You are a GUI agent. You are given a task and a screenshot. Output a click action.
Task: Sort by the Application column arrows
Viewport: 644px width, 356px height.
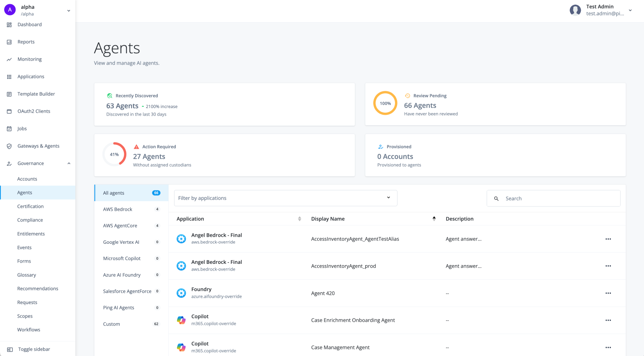click(300, 219)
